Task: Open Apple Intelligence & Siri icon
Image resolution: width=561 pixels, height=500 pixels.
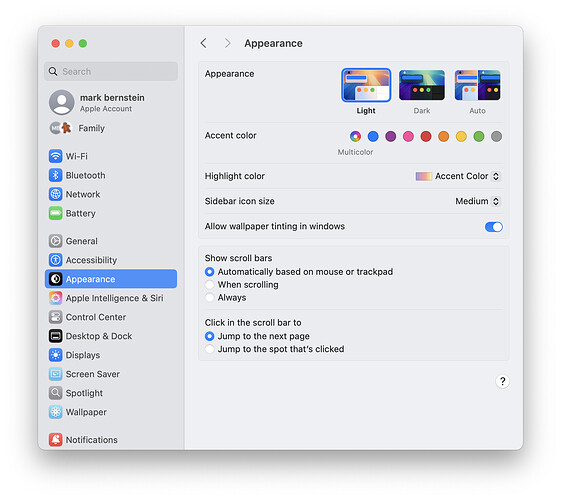Action: tap(55, 298)
